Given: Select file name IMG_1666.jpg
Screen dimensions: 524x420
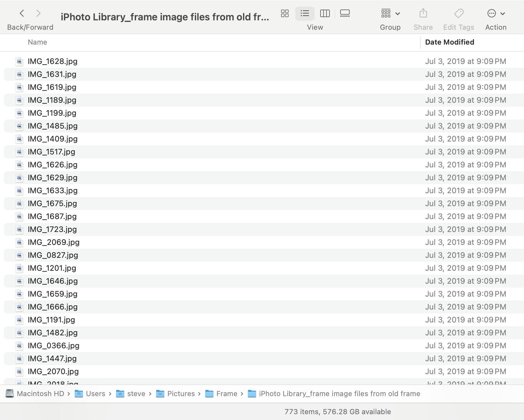Looking at the screenshot, I should pos(53,307).
